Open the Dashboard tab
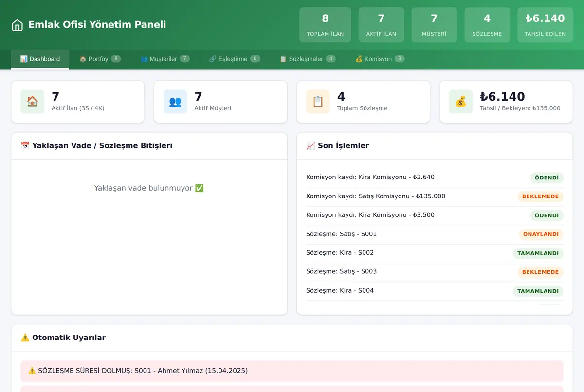 click(40, 59)
